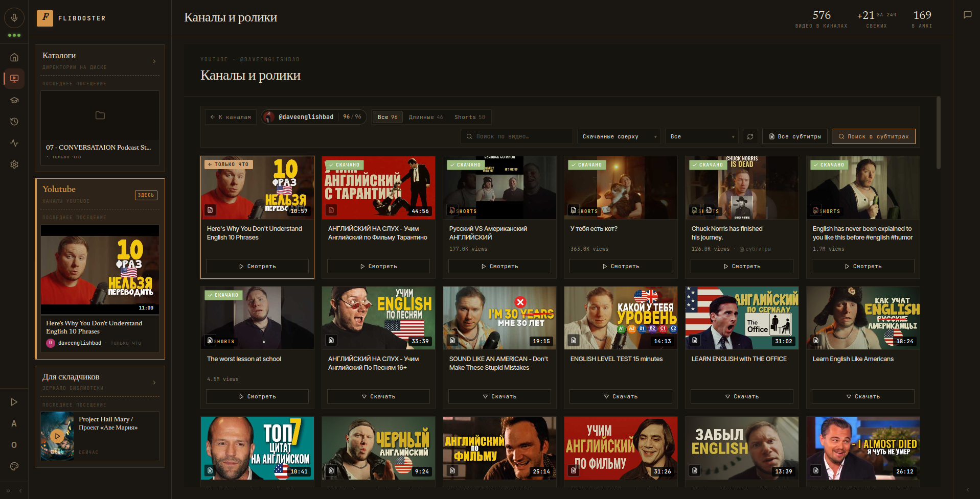980x499 pixels.
Task: Click the 'daveenglishbad' channel name in Yolutube card
Action: tap(80, 343)
